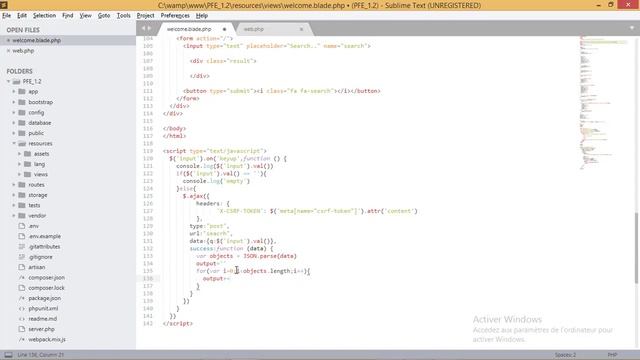This screenshot has width=640, height=360.
Task: Expand the storage folder
Action: tap(13, 195)
